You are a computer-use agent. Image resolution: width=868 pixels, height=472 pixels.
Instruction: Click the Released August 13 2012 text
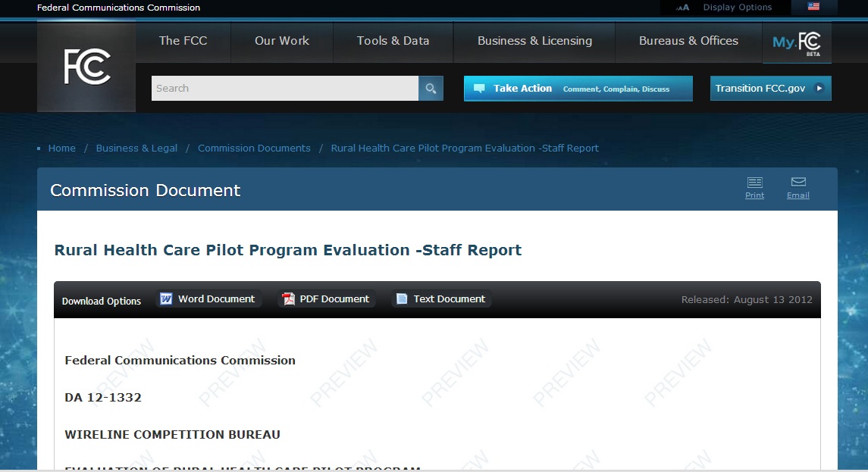[747, 300]
